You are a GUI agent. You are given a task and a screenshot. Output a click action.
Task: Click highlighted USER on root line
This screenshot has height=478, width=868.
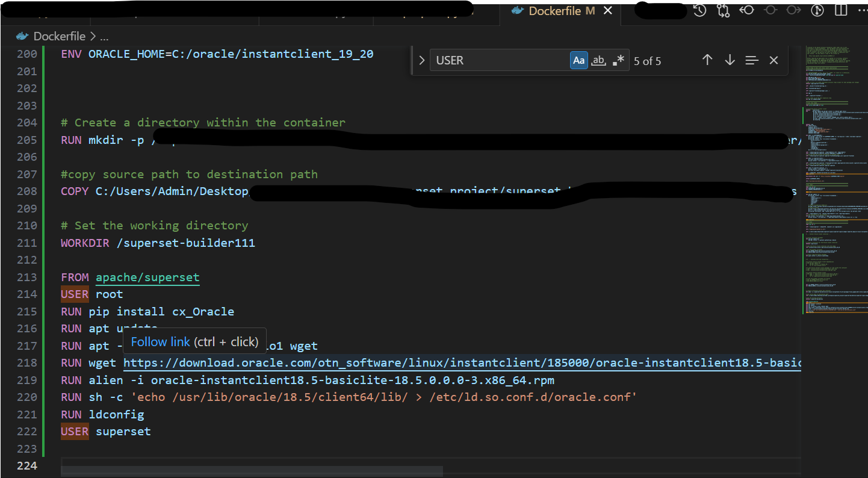[x=75, y=294]
